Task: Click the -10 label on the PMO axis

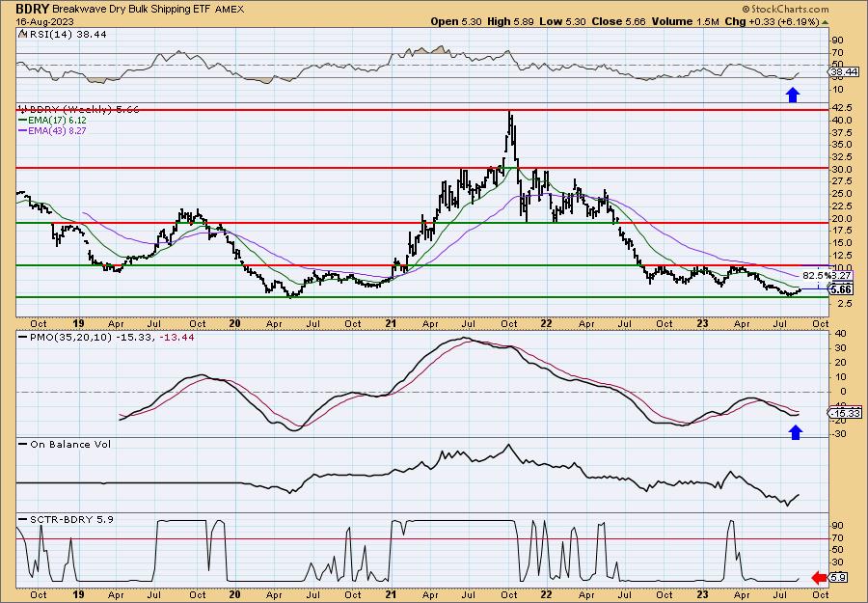Action: tap(839, 406)
